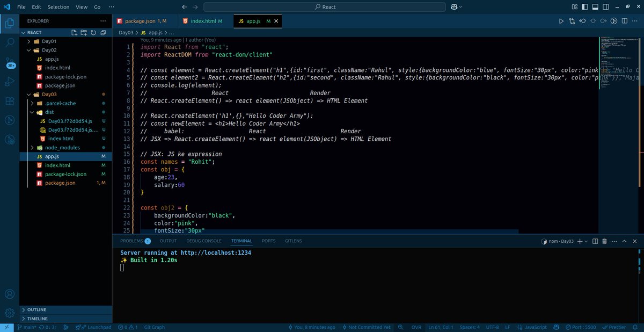Open the Search view in activity bar
The height and width of the screenshot is (332, 644).
click(10, 43)
